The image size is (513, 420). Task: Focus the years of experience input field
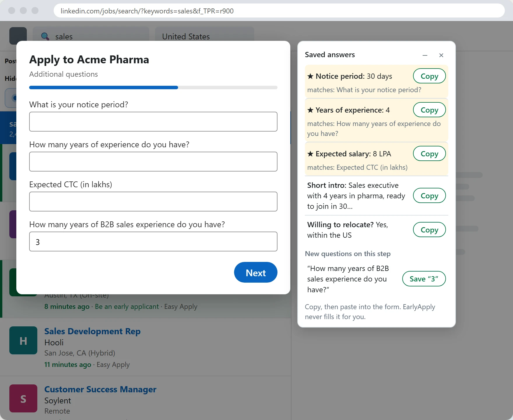[x=153, y=162]
